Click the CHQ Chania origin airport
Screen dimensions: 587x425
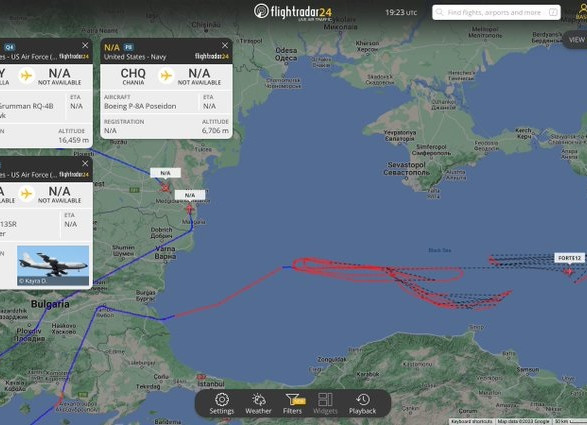(133, 76)
